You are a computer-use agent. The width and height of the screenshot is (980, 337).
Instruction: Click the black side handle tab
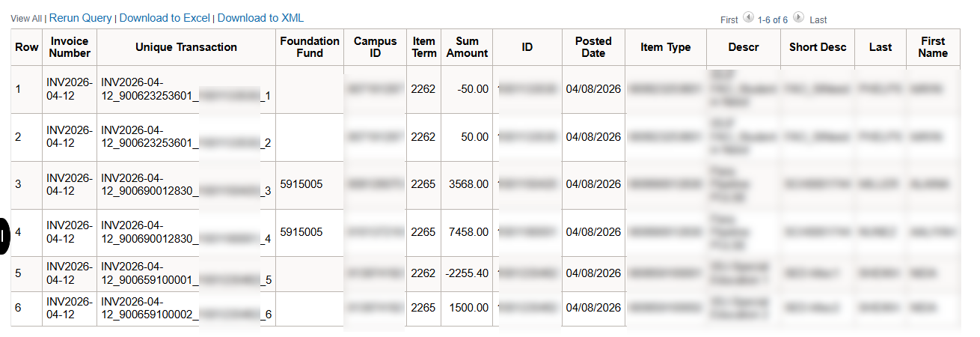(4, 236)
